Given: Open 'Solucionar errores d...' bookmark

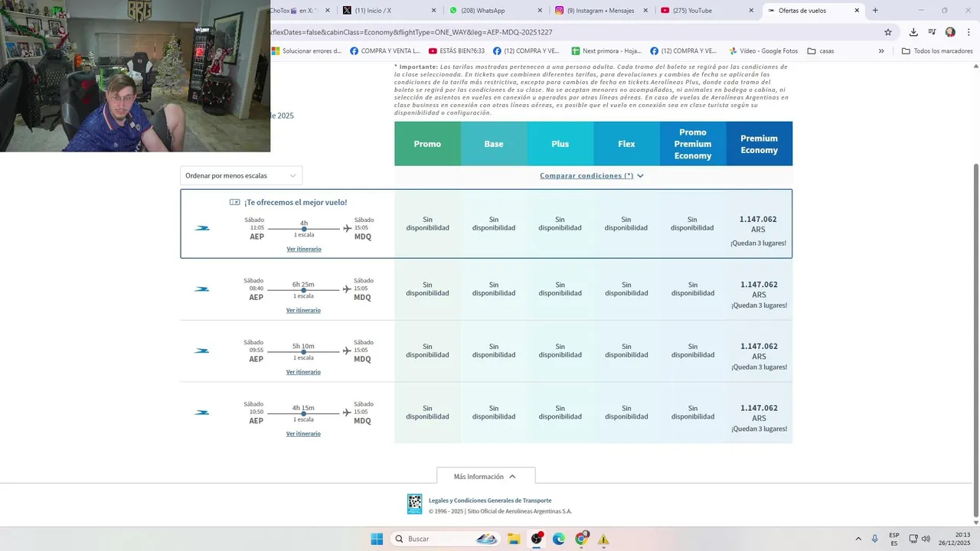Looking at the screenshot, I should (306, 51).
